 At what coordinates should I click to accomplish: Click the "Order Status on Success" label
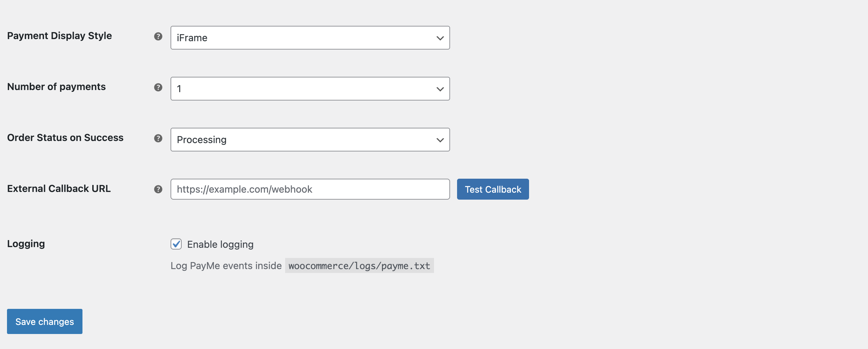tap(65, 138)
